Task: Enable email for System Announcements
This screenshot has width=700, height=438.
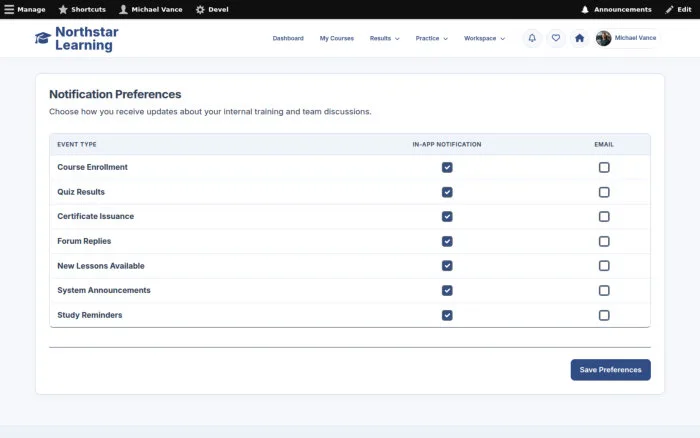Action: pyautogui.click(x=604, y=290)
